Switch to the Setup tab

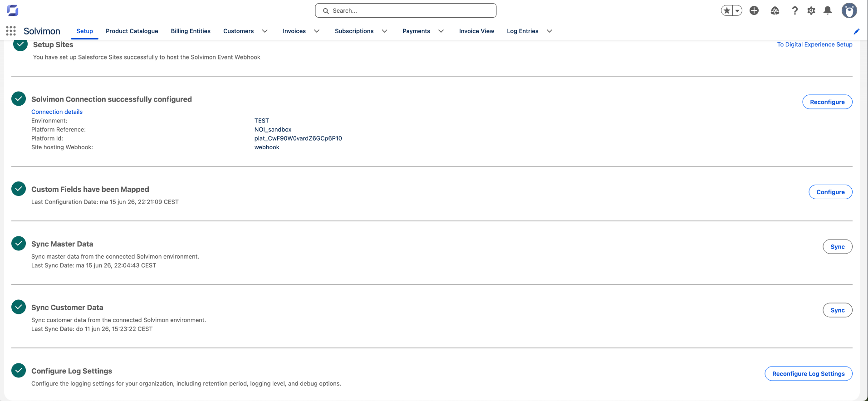click(x=85, y=31)
